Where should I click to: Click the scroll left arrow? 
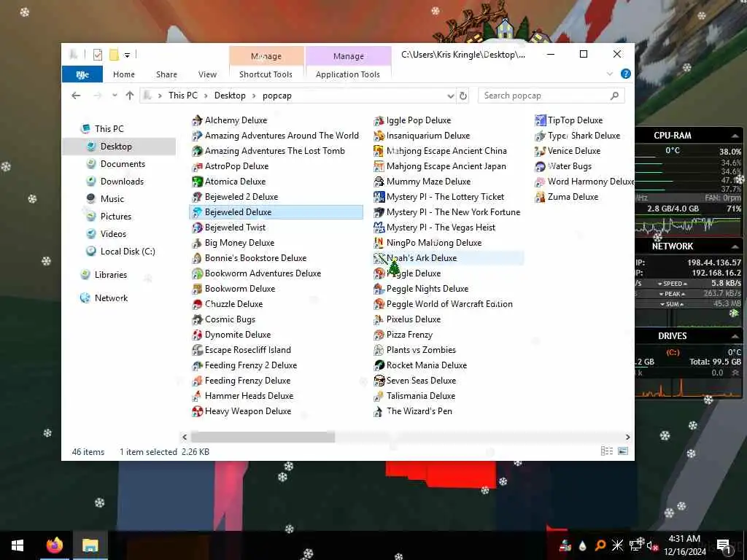pos(185,437)
